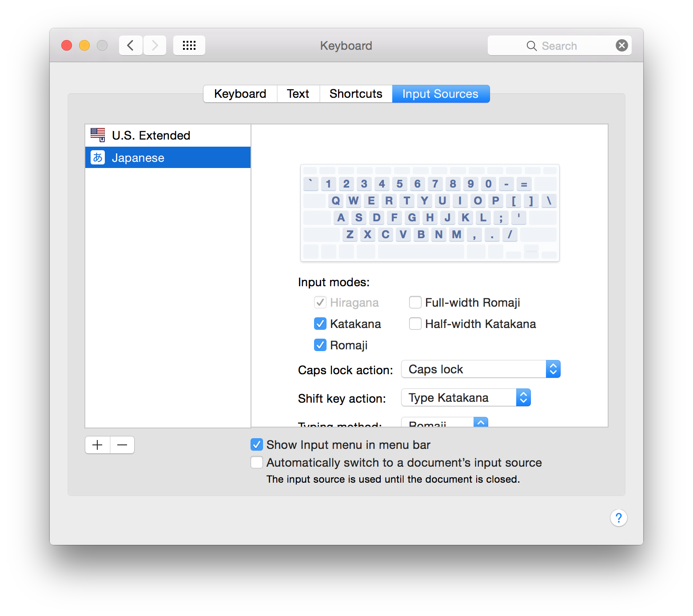Viewport: 693px width, 616px height.
Task: Remove the selected input source with minus
Action: click(x=122, y=445)
